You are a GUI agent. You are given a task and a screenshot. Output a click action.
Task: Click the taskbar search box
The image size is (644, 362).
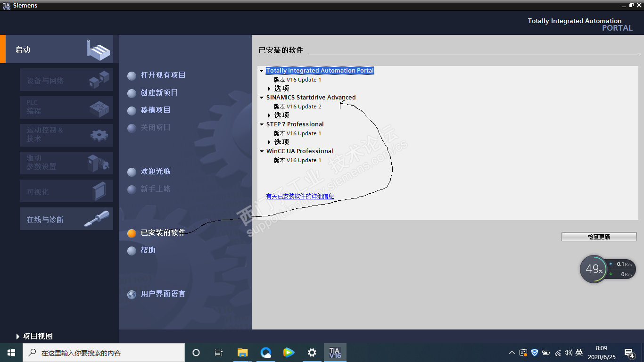tap(104, 353)
